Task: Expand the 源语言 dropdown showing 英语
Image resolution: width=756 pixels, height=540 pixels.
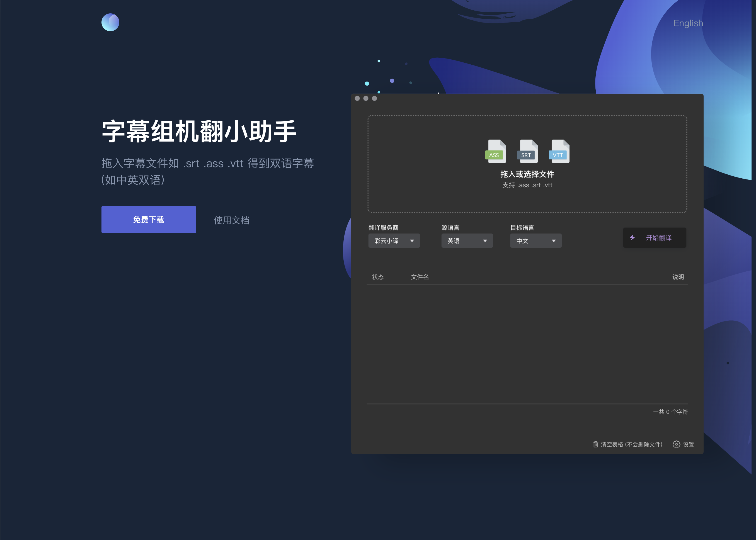Action: (467, 241)
